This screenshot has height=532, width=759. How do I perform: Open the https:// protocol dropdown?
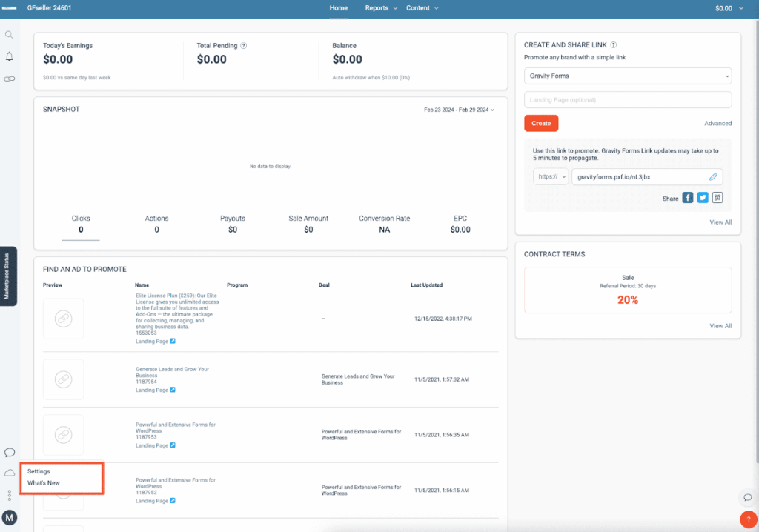coord(551,176)
